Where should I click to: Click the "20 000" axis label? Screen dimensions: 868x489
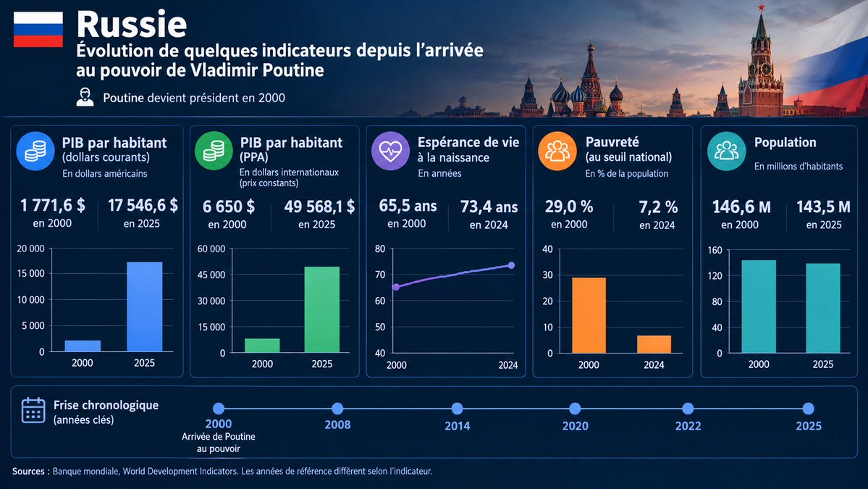click(x=30, y=248)
